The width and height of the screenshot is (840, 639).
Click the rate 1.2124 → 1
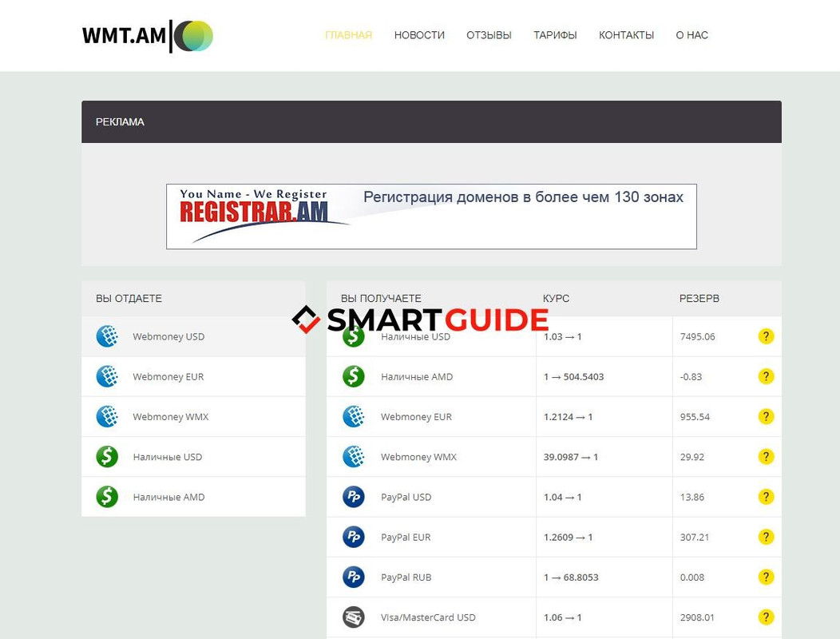tap(568, 417)
